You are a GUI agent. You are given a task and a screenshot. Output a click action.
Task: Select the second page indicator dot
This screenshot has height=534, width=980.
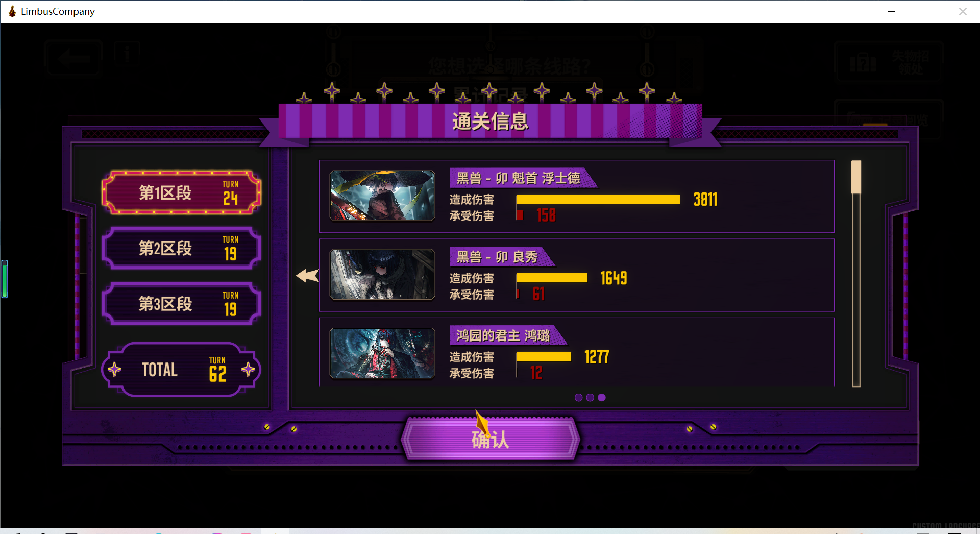(x=590, y=397)
